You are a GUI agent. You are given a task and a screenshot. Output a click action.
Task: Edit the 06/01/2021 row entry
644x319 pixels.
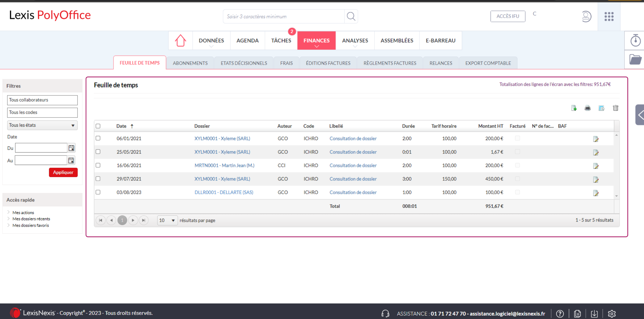[x=596, y=139]
